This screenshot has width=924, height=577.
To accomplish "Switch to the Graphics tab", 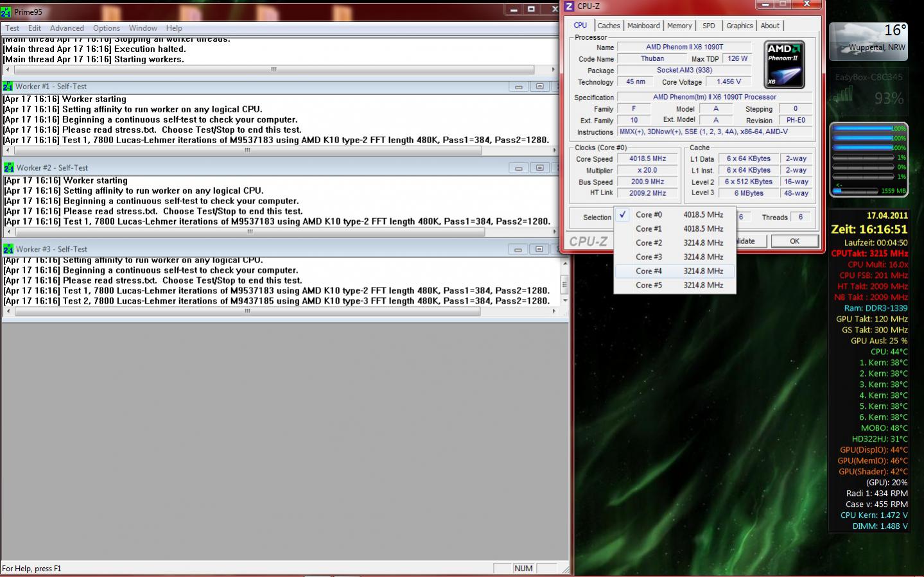I will (x=740, y=26).
